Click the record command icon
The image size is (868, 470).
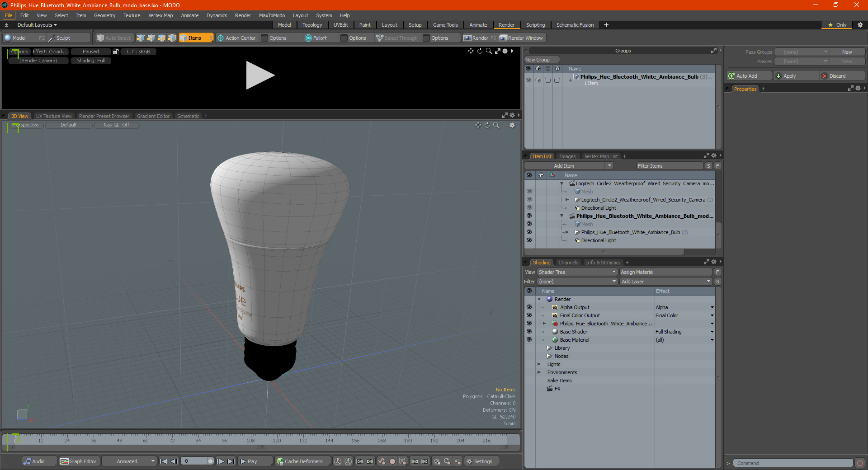[x=860, y=463]
